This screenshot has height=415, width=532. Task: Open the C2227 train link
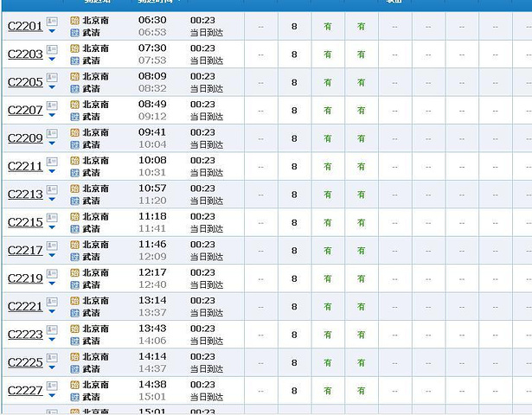click(25, 391)
